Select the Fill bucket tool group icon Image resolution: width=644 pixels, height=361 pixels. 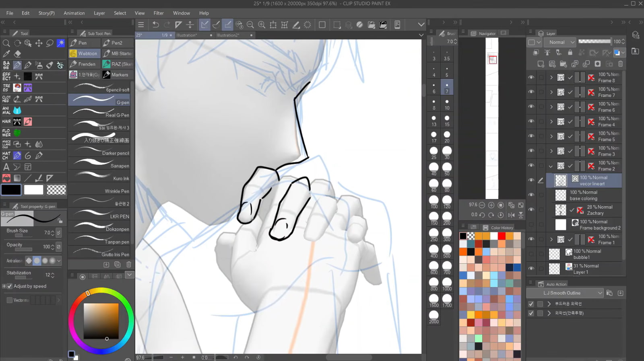click(6, 178)
